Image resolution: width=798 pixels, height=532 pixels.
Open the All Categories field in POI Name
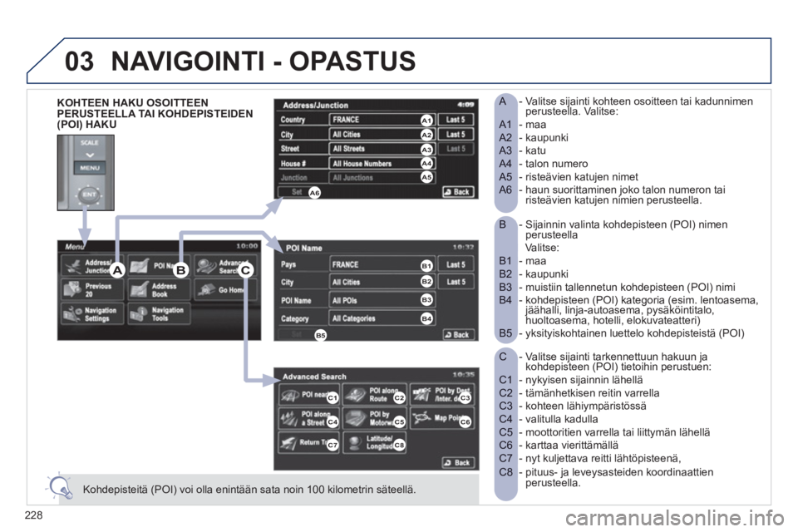pos(382,318)
